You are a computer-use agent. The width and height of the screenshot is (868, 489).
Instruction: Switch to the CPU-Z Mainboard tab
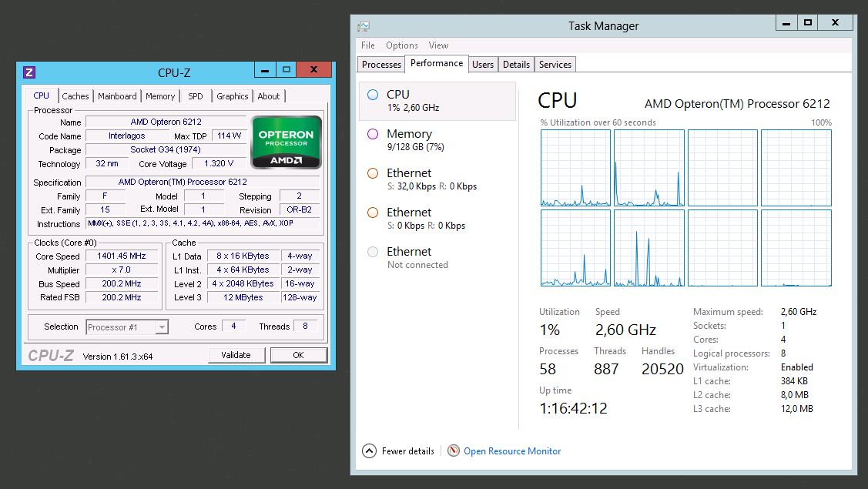point(117,96)
